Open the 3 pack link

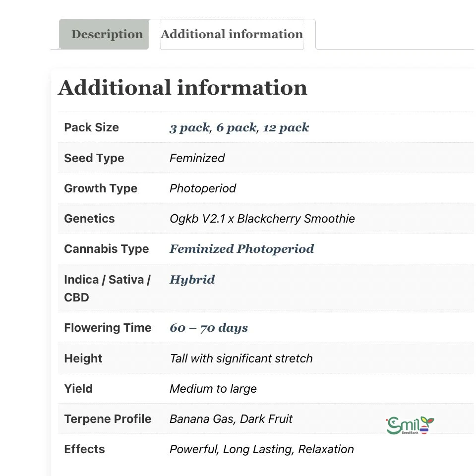[189, 127]
